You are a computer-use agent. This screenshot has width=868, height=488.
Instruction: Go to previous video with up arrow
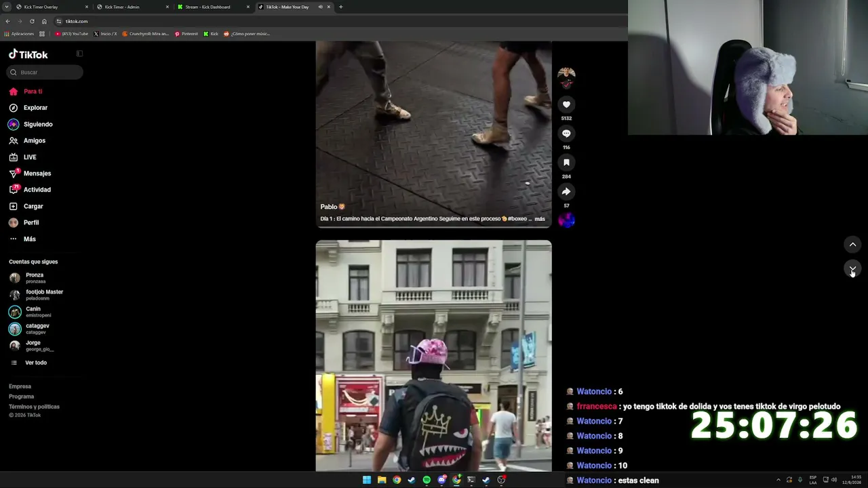pos(852,245)
